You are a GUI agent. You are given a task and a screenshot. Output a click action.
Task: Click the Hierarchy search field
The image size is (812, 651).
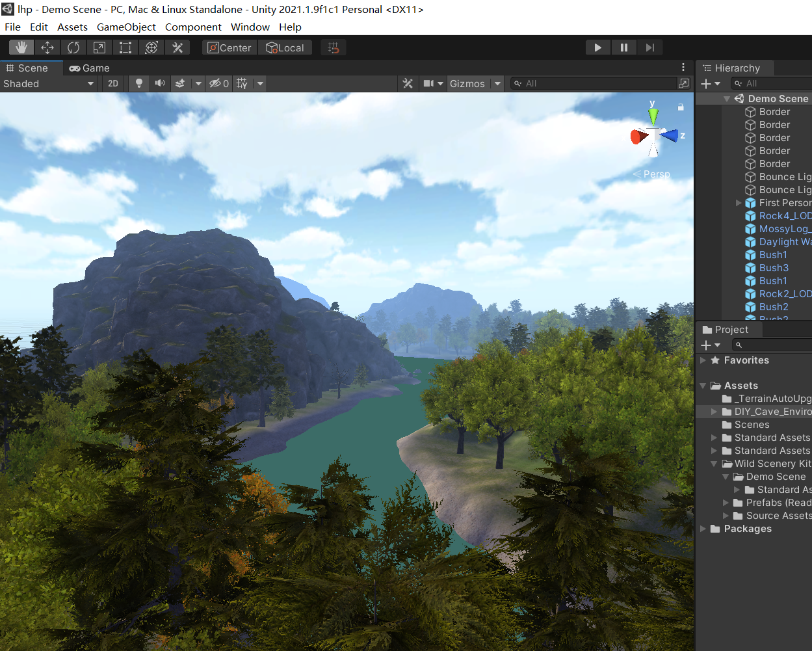[x=780, y=83]
